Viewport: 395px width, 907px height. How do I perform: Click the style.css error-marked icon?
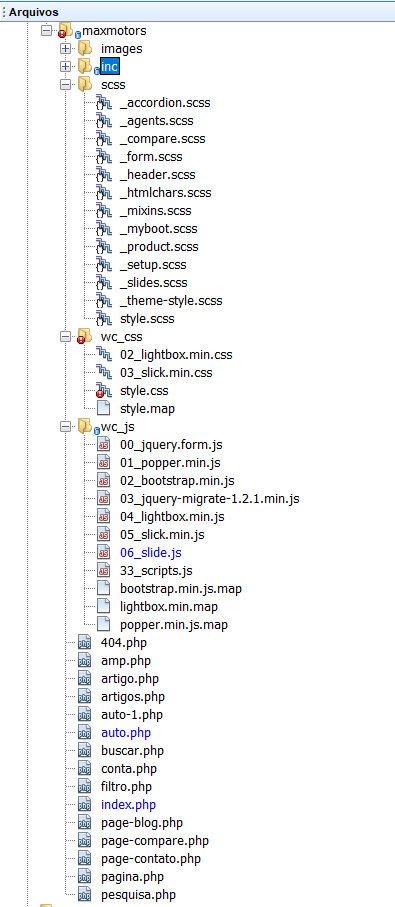coord(103,390)
